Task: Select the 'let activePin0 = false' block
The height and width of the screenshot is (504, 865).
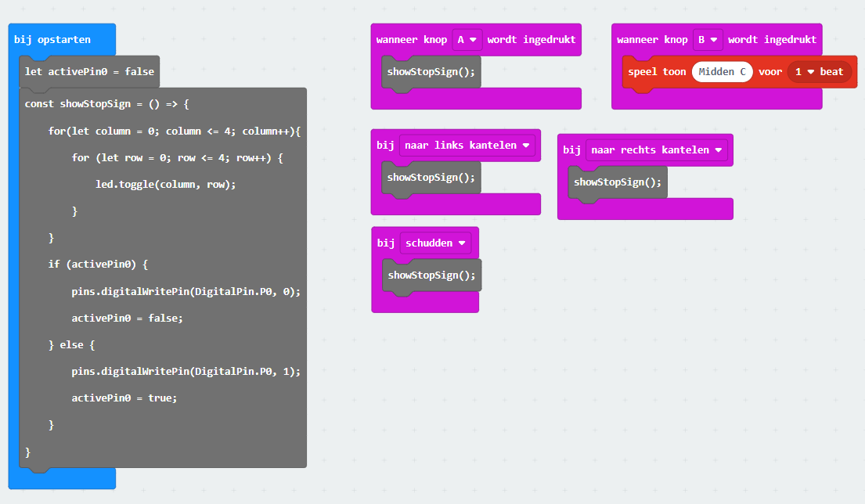Action: pyautogui.click(x=89, y=72)
